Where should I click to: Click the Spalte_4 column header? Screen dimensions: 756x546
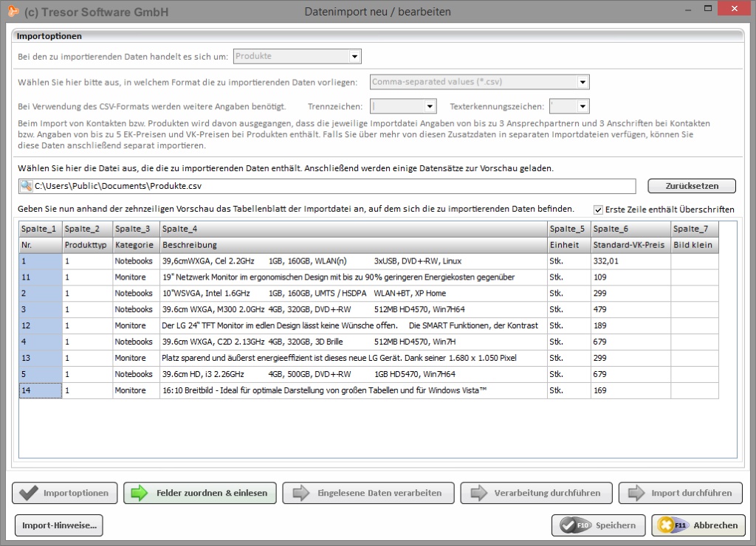coord(353,229)
